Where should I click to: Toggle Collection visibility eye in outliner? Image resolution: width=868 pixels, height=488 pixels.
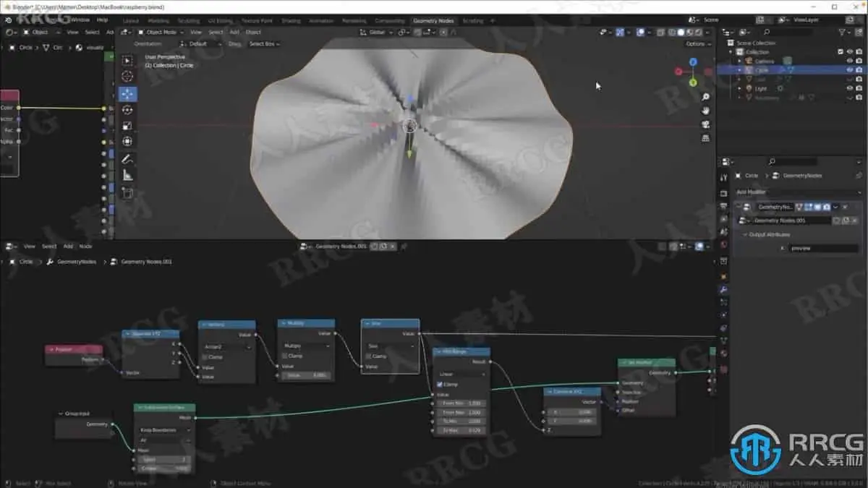click(x=850, y=52)
